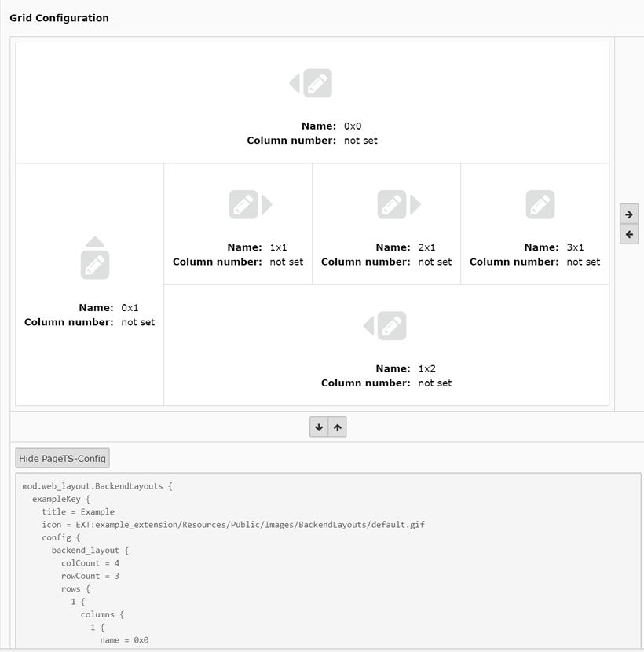This screenshot has width=644, height=652.
Task: Edit cell 1x1 with pencil icon
Action: point(243,204)
